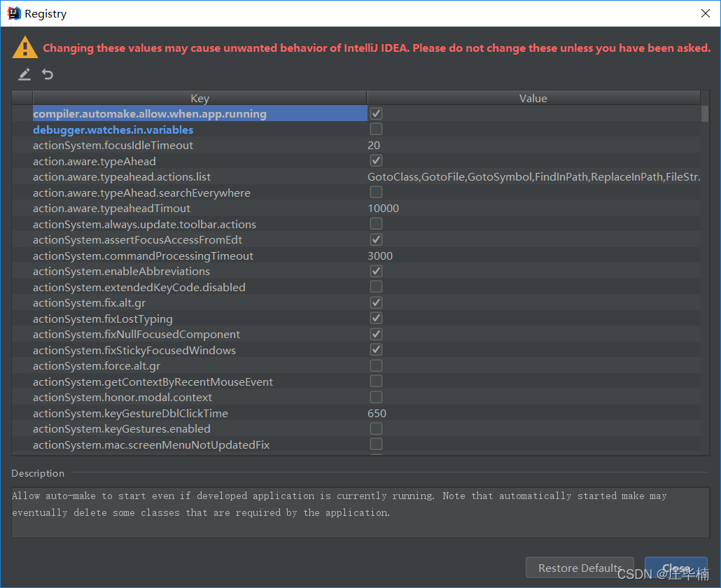Click the red warning message text

click(377, 48)
